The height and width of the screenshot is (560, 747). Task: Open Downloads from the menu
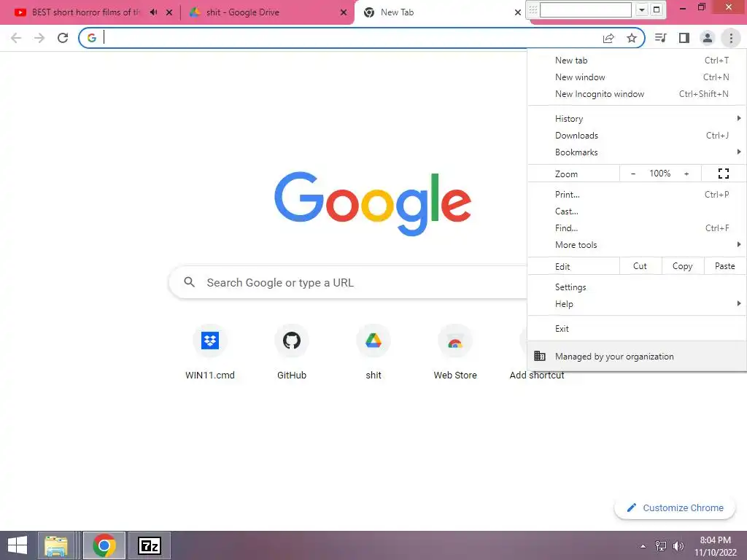coord(637,135)
